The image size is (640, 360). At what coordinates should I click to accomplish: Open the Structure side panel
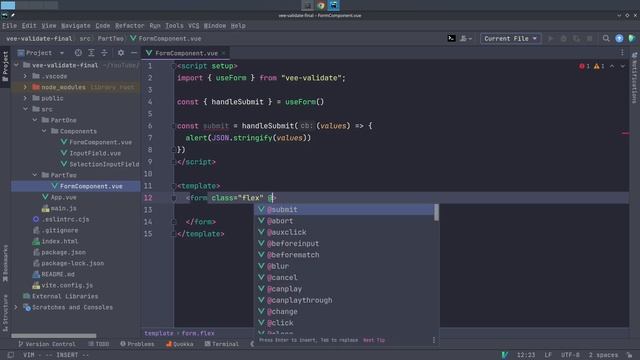[5, 313]
